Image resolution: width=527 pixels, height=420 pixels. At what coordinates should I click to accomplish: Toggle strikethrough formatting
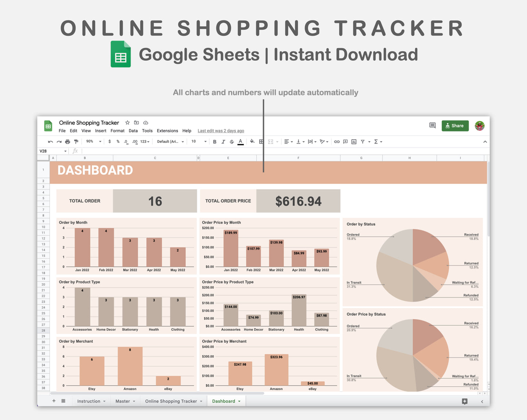tap(232, 141)
